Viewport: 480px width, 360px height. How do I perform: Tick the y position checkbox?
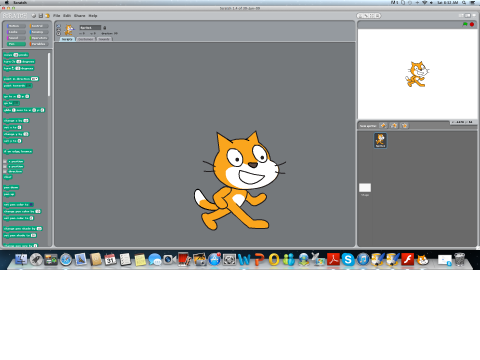(x=5, y=166)
